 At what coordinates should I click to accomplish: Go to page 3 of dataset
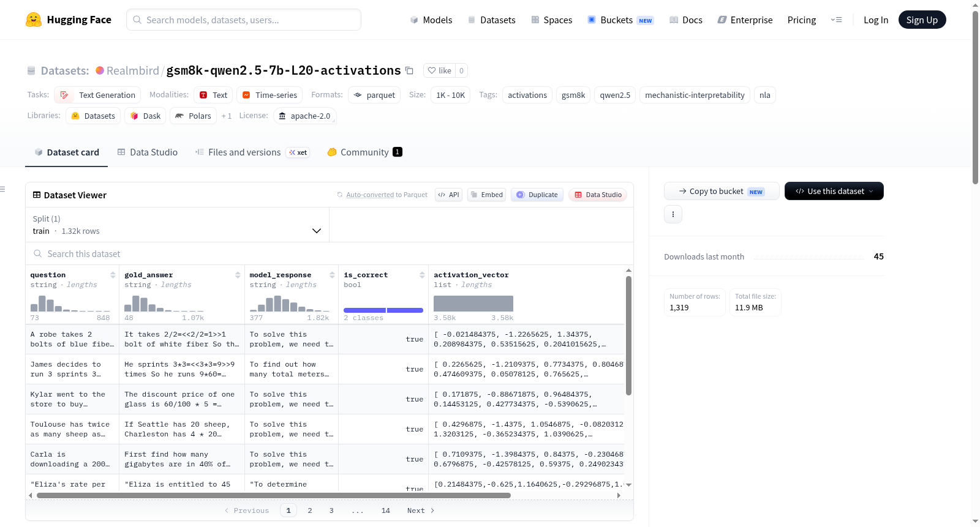tap(331, 510)
